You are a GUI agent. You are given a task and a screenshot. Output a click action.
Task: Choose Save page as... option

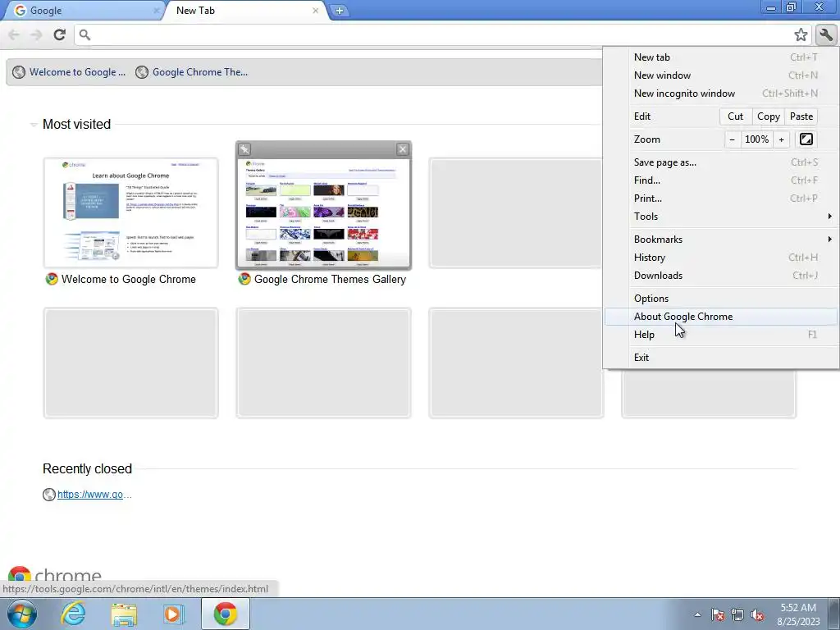[x=721, y=162]
